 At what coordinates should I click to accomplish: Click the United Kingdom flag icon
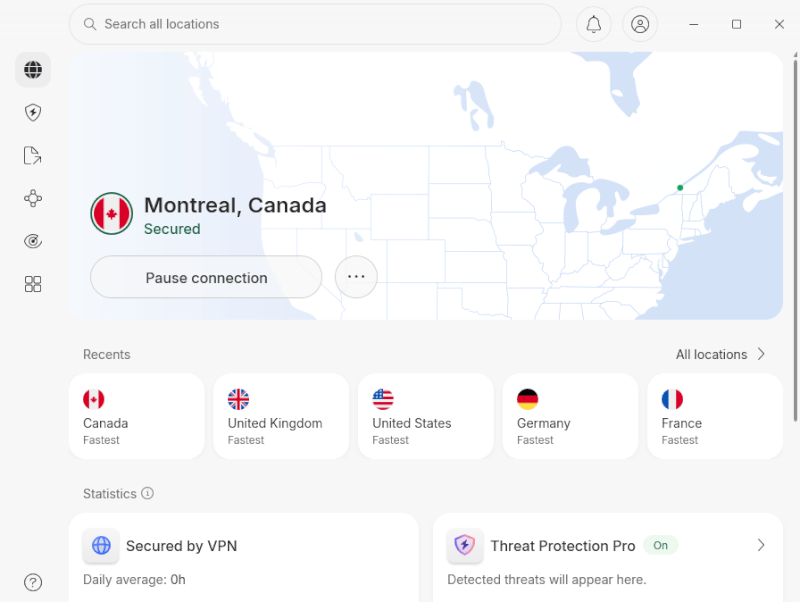pos(238,399)
